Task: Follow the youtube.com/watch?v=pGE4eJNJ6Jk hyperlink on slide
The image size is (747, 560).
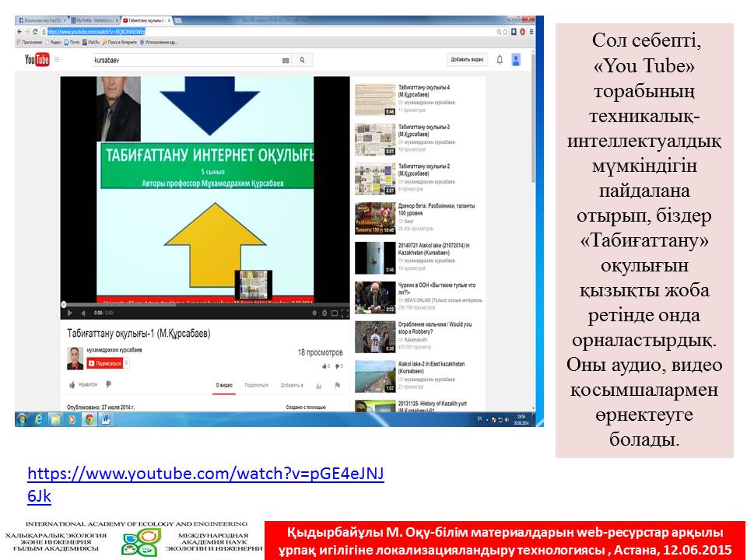Action: pyautogui.click(x=205, y=485)
